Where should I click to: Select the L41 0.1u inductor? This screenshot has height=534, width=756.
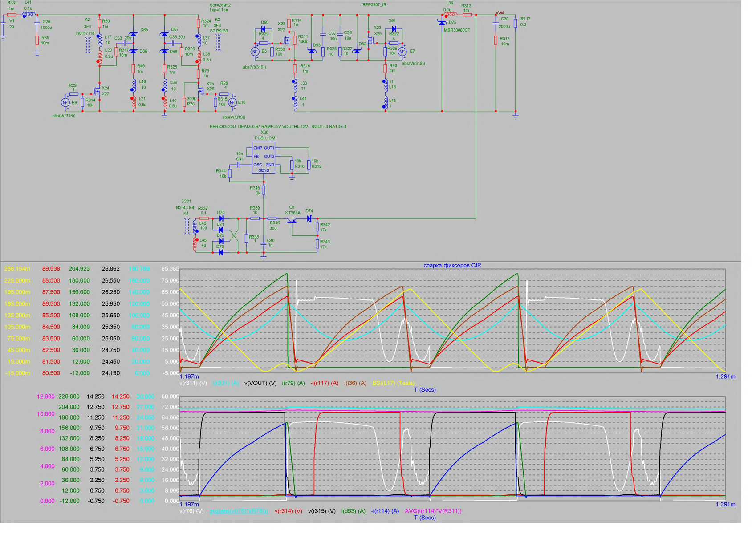point(29,15)
